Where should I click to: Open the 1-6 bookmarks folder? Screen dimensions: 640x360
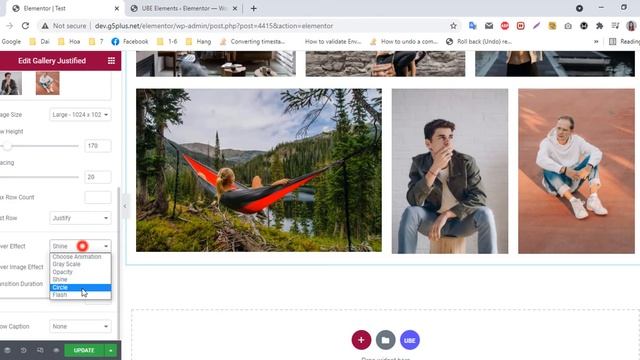[x=167, y=42]
